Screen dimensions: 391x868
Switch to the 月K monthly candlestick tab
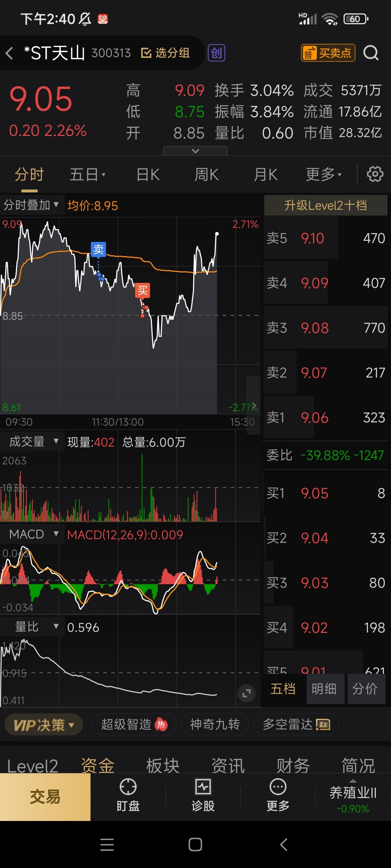coord(266,175)
